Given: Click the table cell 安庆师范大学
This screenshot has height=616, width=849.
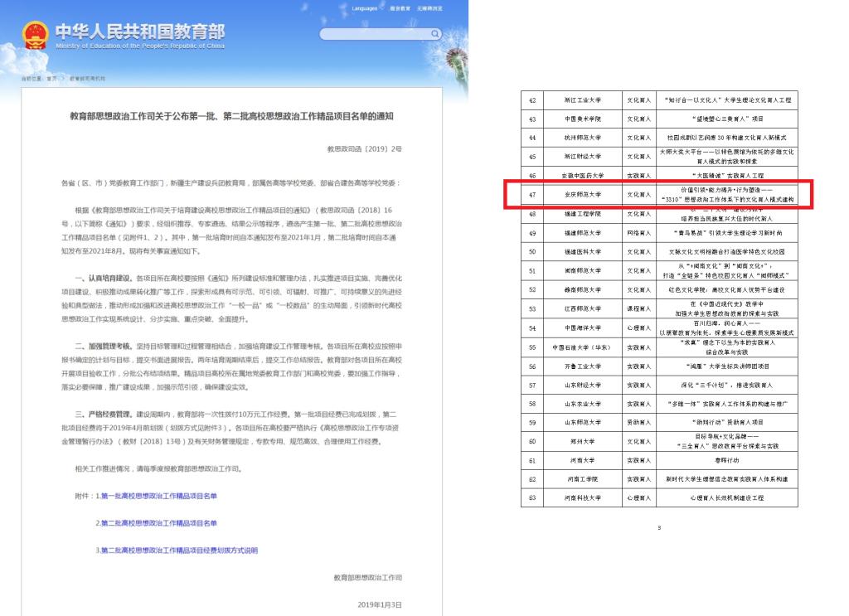Looking at the screenshot, I should [583, 194].
